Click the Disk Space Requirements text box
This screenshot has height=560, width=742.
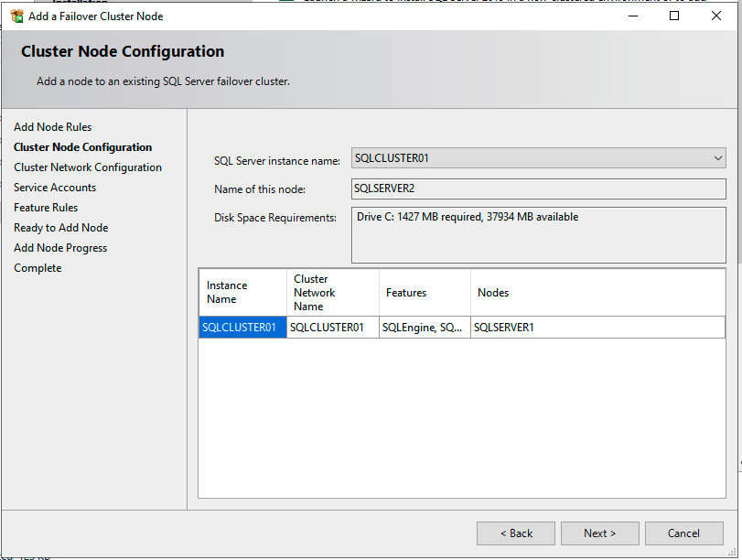[538, 234]
